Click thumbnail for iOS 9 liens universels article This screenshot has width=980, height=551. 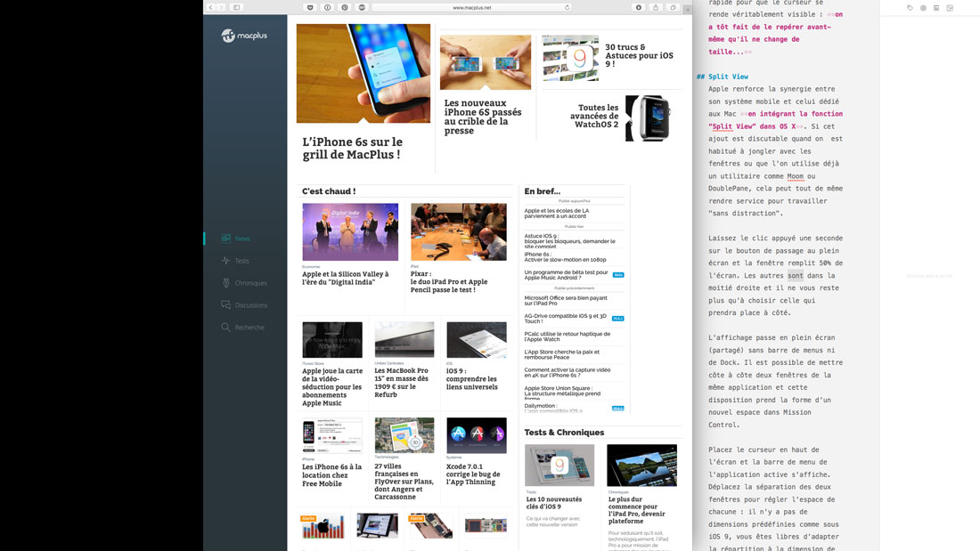477,340
